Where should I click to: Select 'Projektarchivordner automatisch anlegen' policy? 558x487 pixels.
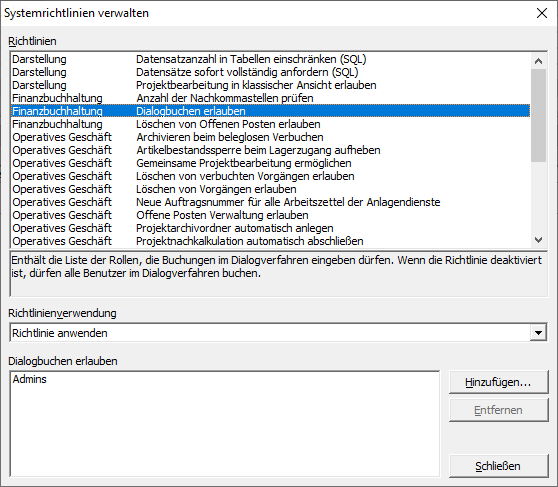click(x=270, y=228)
